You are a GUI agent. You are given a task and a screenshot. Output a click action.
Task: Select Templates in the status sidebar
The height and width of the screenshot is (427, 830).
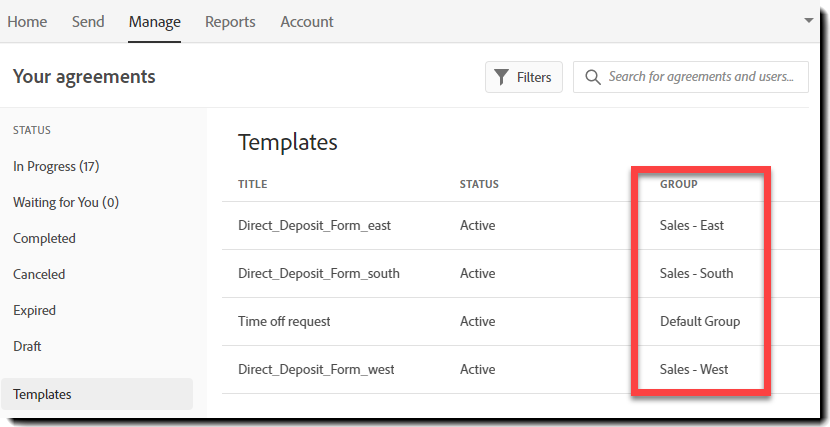tap(42, 394)
